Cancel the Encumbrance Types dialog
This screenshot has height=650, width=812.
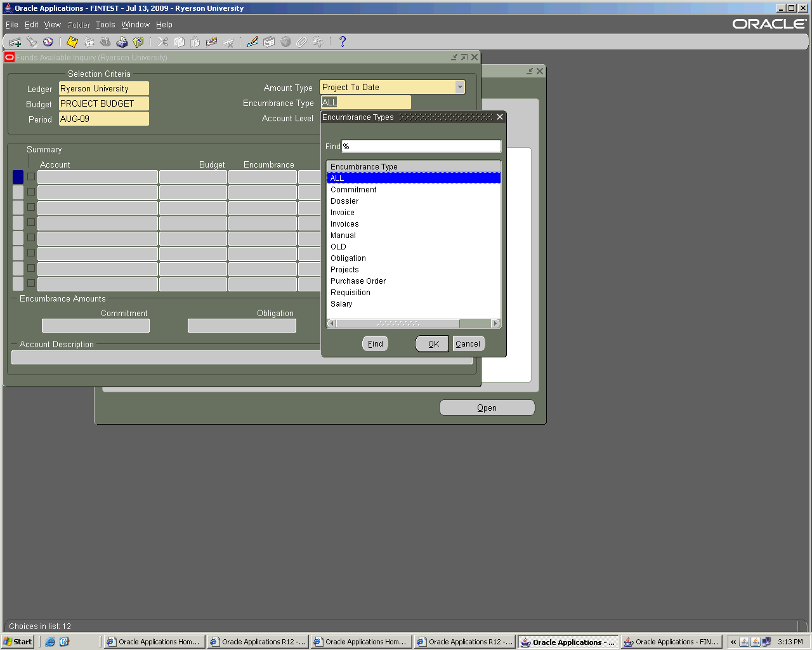[468, 343]
